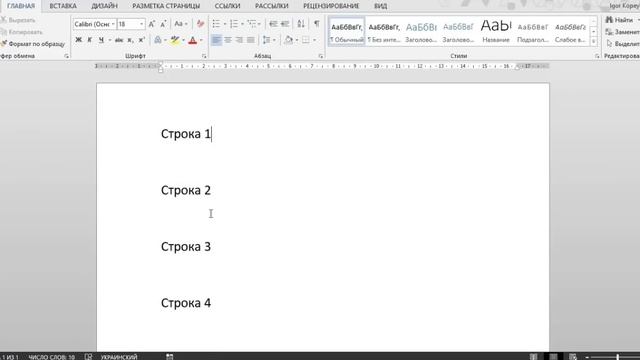Switch to ВИД tab
The image size is (640, 360).
click(x=380, y=6)
